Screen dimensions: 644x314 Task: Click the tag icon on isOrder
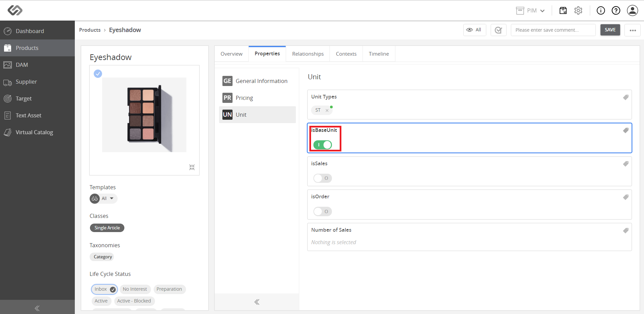(626, 197)
